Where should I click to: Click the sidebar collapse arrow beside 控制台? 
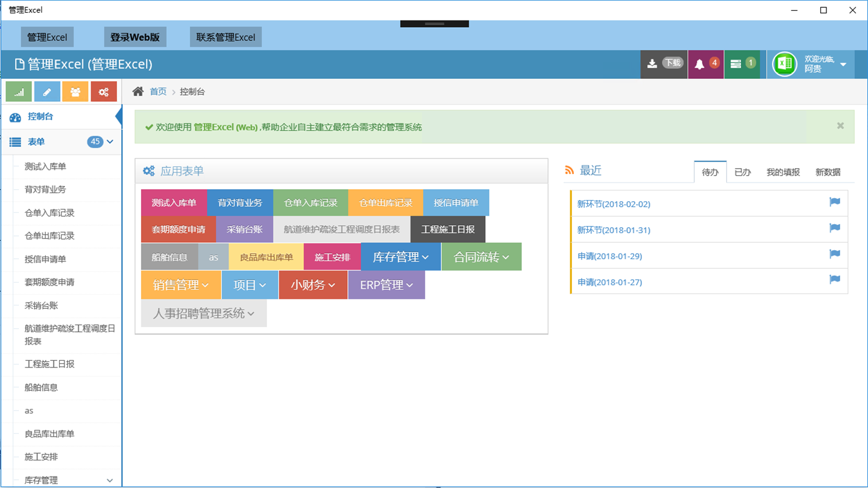[x=119, y=117]
